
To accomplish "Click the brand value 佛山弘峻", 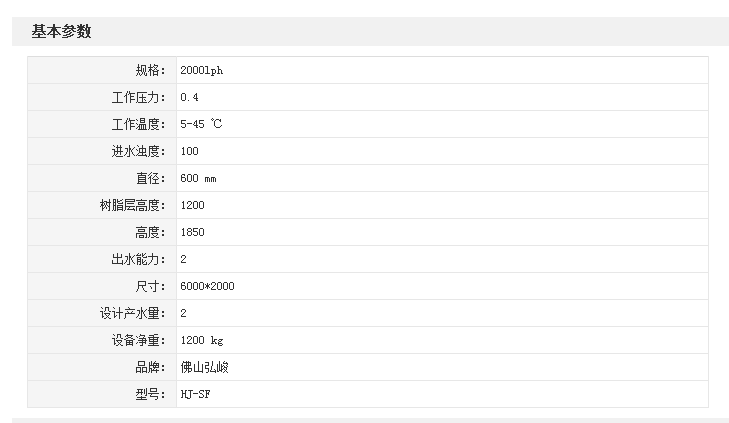I will click(x=205, y=367).
